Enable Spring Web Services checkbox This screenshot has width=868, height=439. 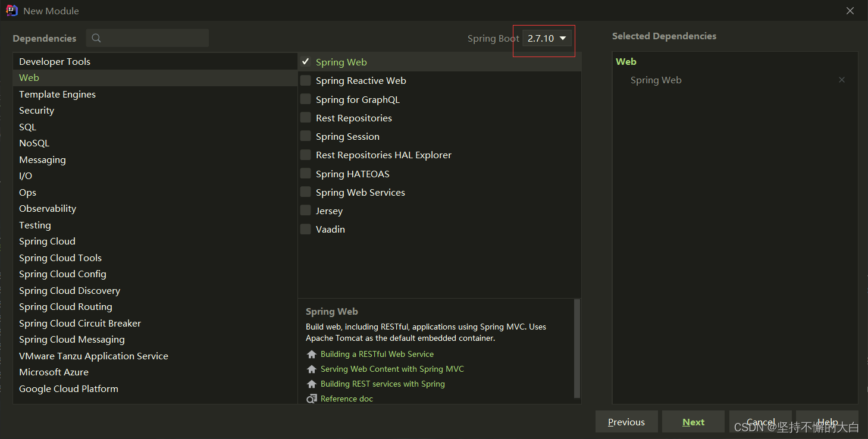tap(306, 192)
